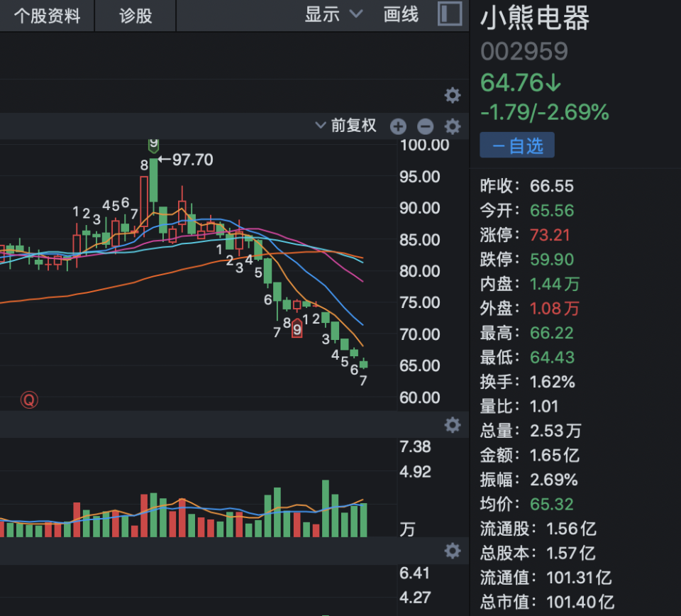Click the 涨停 value 73.21
The width and height of the screenshot is (681, 616).
pos(549,235)
